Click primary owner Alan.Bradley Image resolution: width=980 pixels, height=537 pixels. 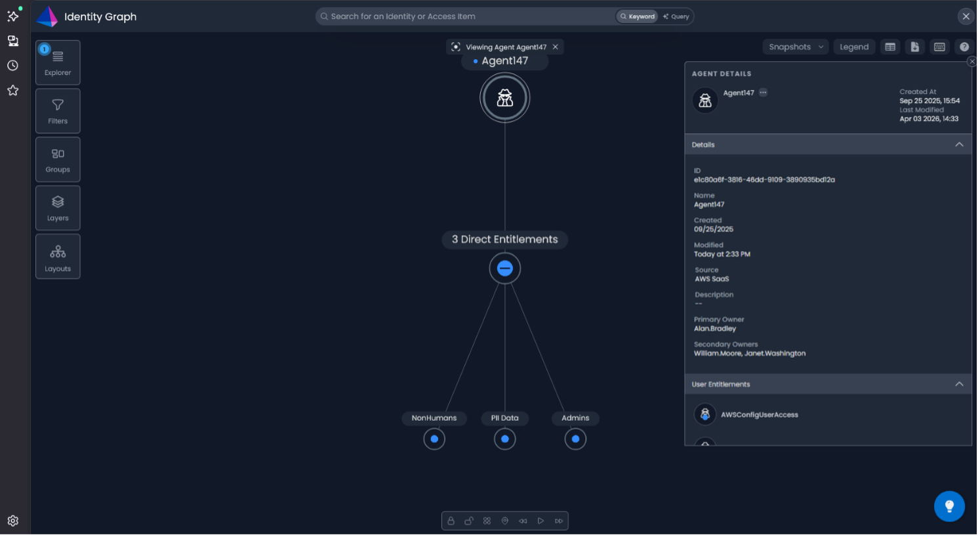tap(715, 329)
